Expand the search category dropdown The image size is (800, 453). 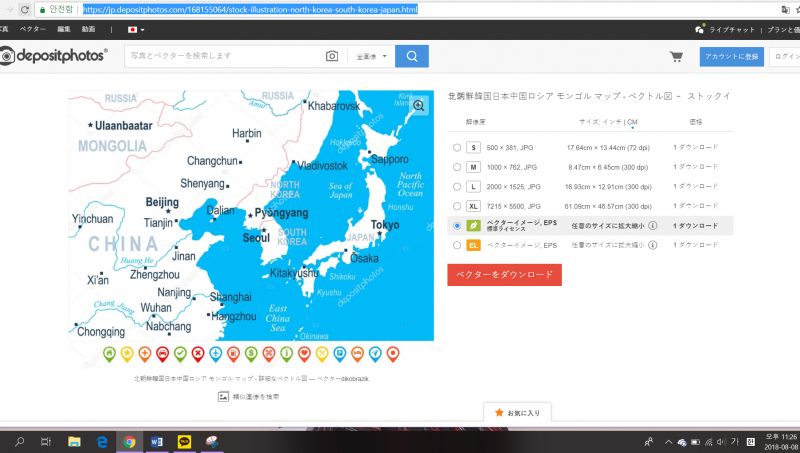coord(372,56)
